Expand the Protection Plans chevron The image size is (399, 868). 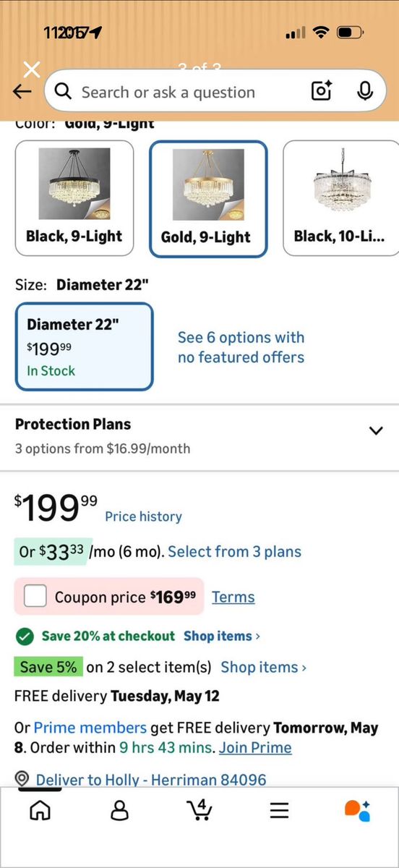375,430
